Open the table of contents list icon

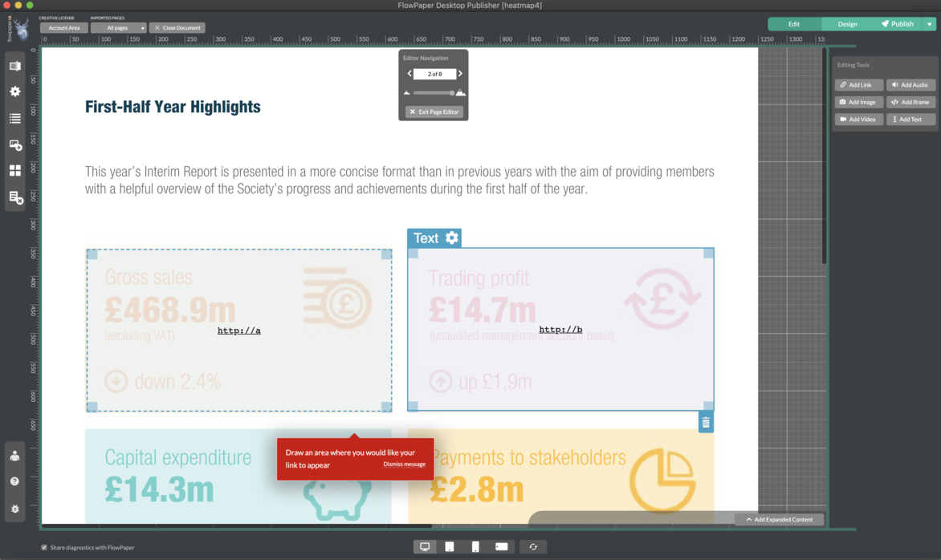click(14, 119)
